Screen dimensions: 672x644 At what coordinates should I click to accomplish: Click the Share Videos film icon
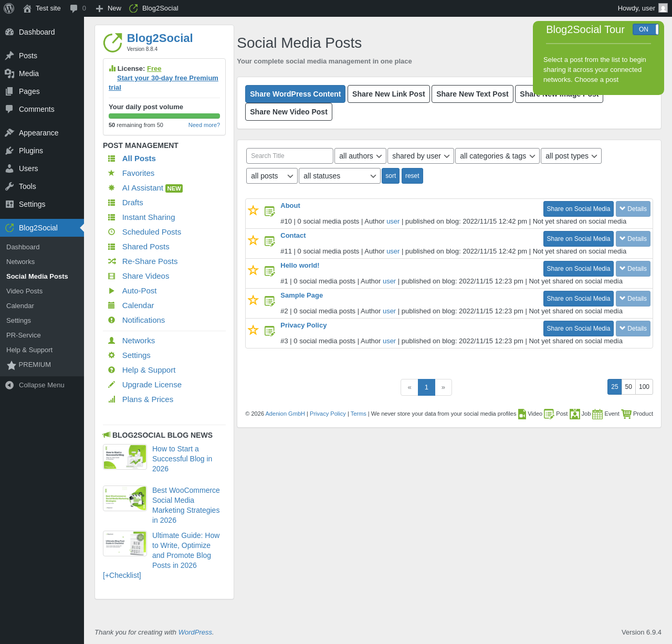tap(111, 276)
